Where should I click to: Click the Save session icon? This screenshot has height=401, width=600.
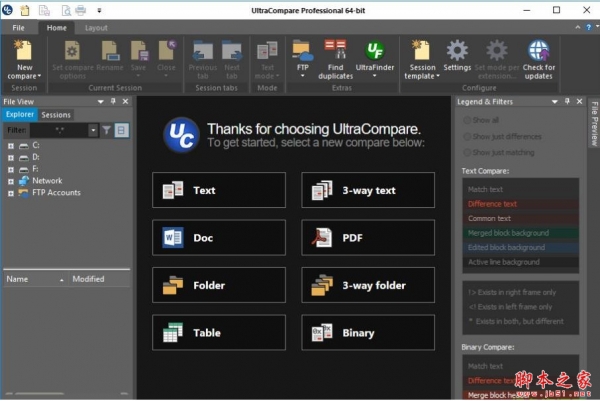click(139, 51)
